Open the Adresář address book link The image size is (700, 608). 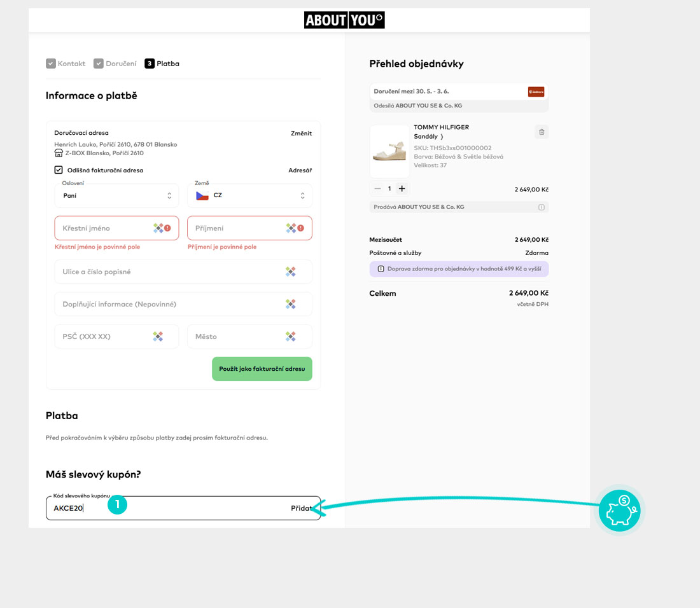(x=300, y=170)
